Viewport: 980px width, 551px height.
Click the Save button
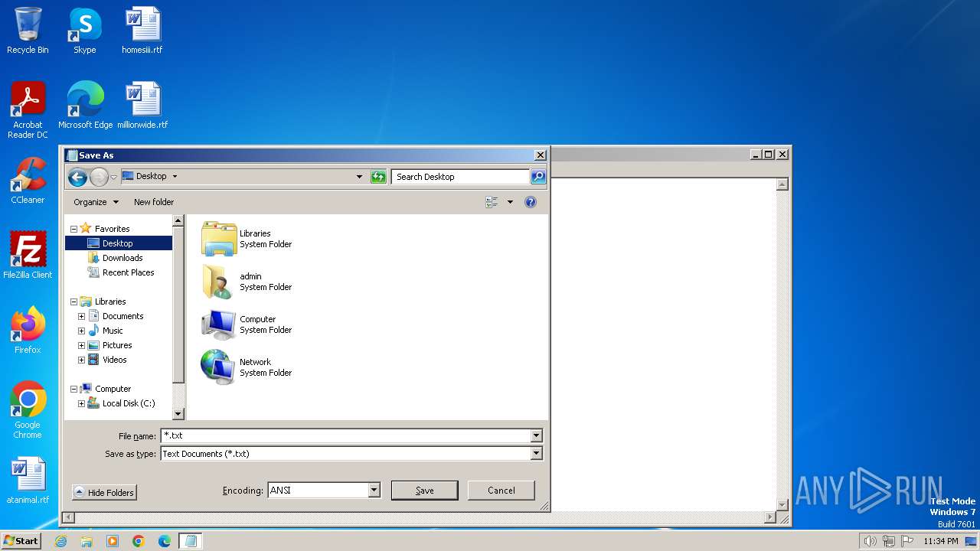coord(424,491)
